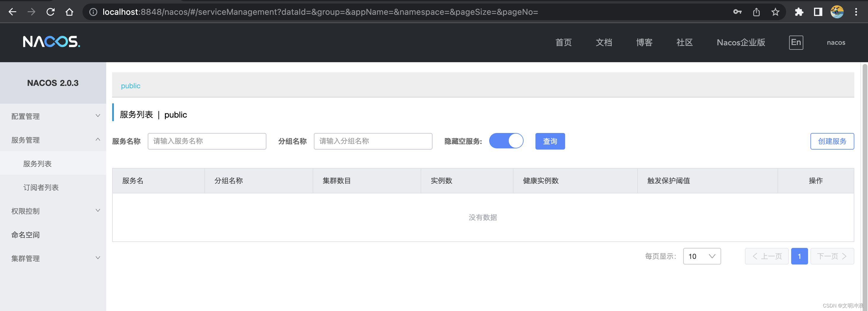The width and height of the screenshot is (868, 311).
Task: Click the bookmark star in the address bar
Action: [x=775, y=12]
